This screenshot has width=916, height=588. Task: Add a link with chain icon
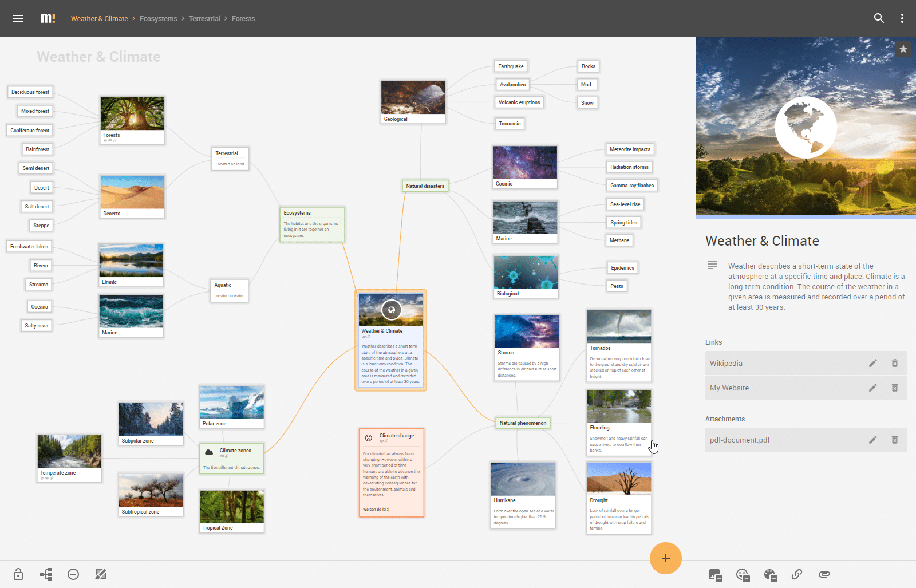click(x=797, y=574)
